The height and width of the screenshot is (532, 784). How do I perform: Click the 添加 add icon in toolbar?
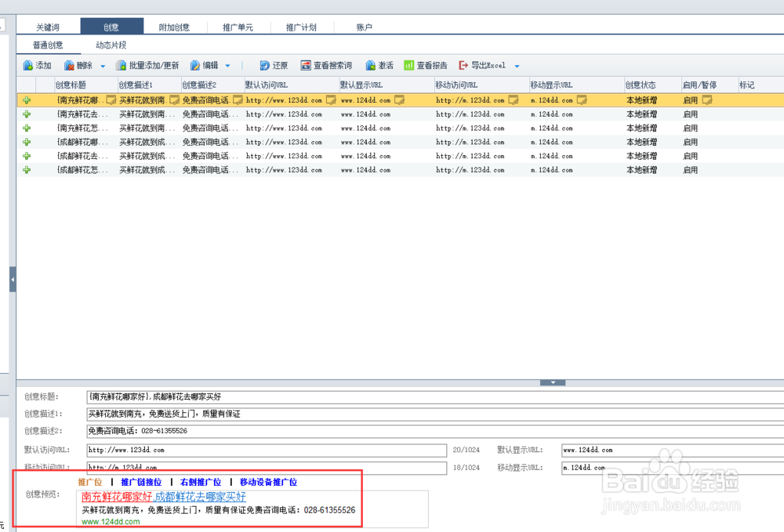click(28, 66)
